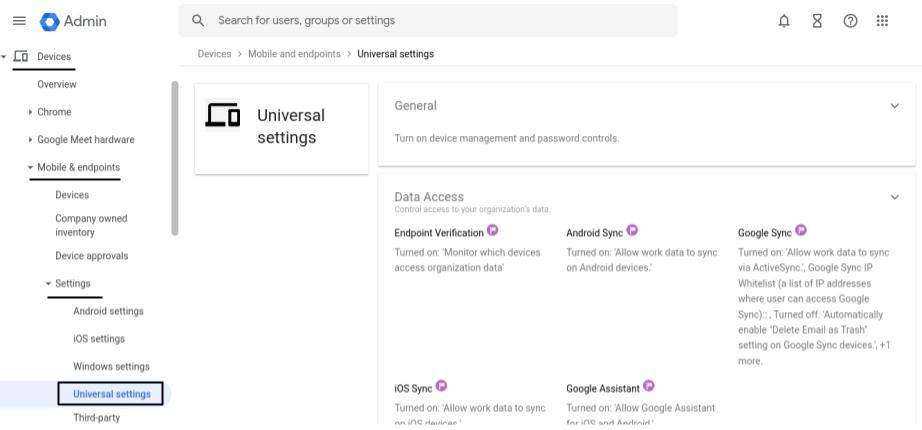Open Overview in the sidebar
This screenshot has width=922, height=430.
click(57, 84)
